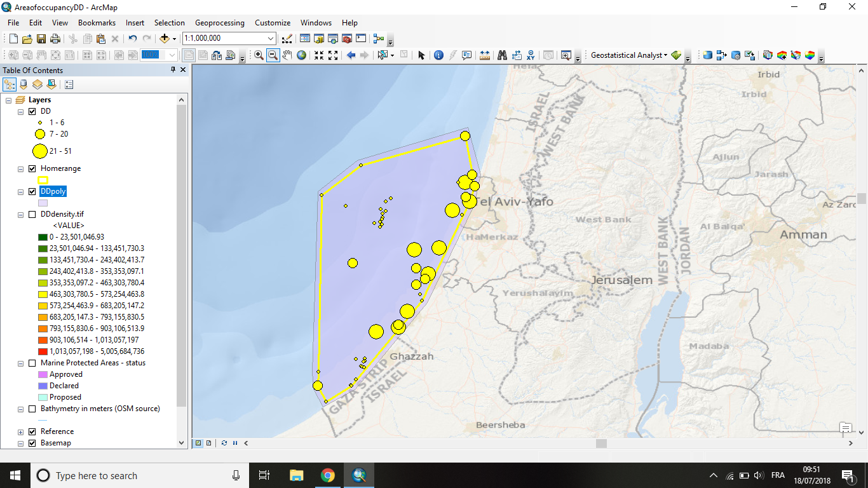This screenshot has height=488, width=868.
Task: Open the File menu
Action: tap(13, 22)
